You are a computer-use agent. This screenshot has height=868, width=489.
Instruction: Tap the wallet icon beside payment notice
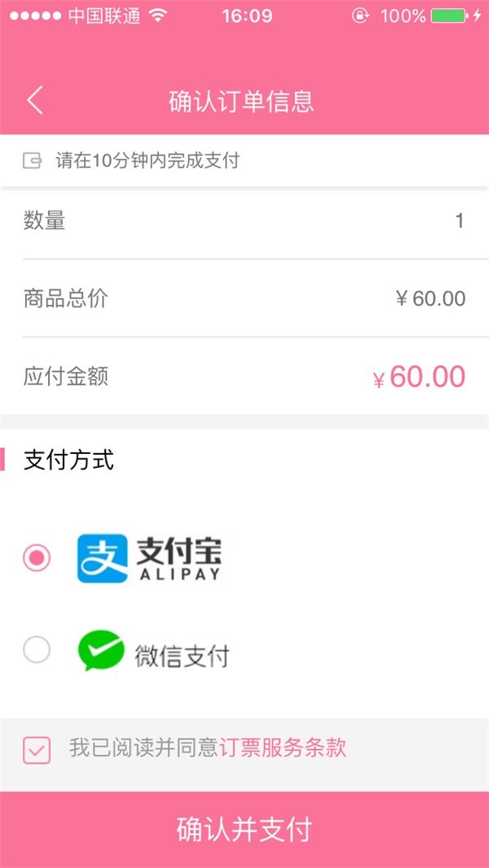tap(33, 161)
